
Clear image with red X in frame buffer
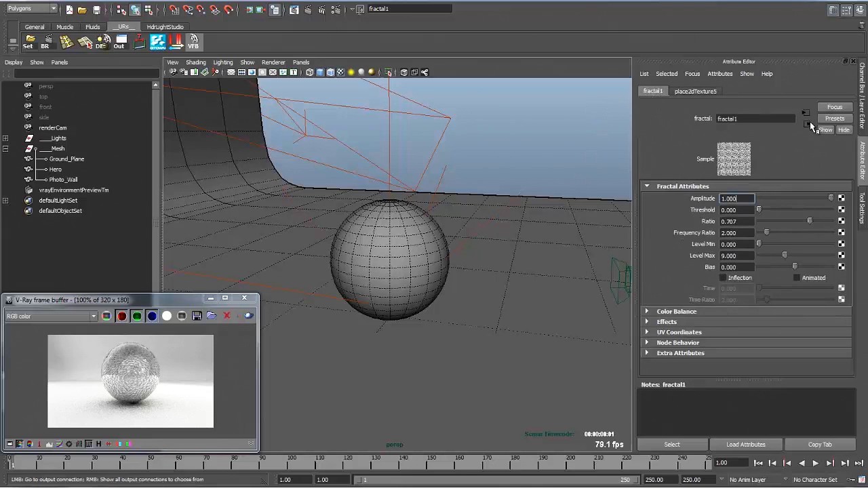point(226,316)
